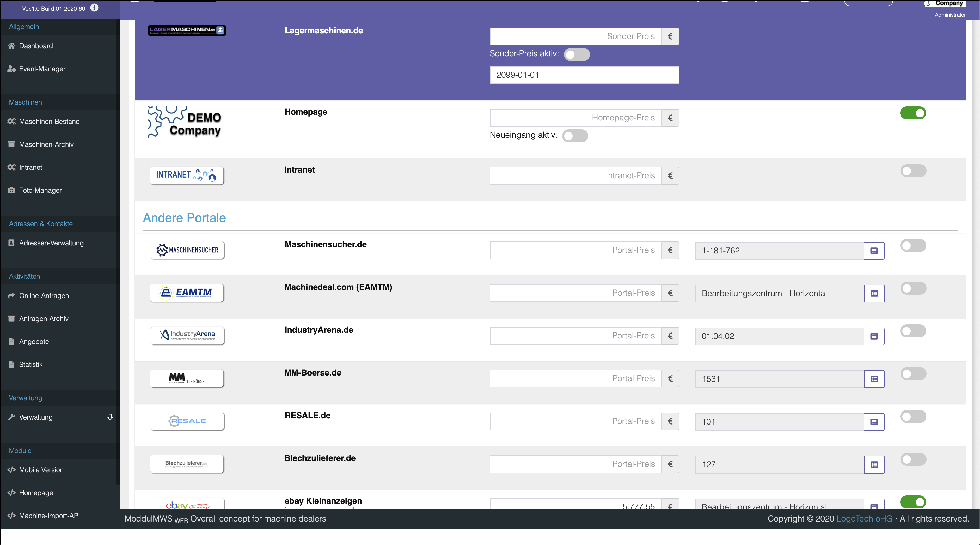The image size is (980, 545).
Task: Turn on the Intranet portal toggle
Action: pyautogui.click(x=913, y=171)
